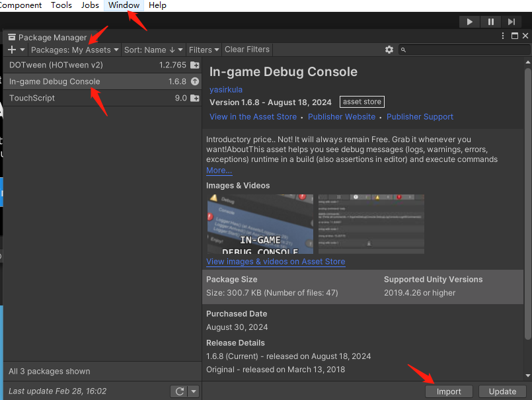
Task: Click the asset store tag label
Action: [x=362, y=102]
